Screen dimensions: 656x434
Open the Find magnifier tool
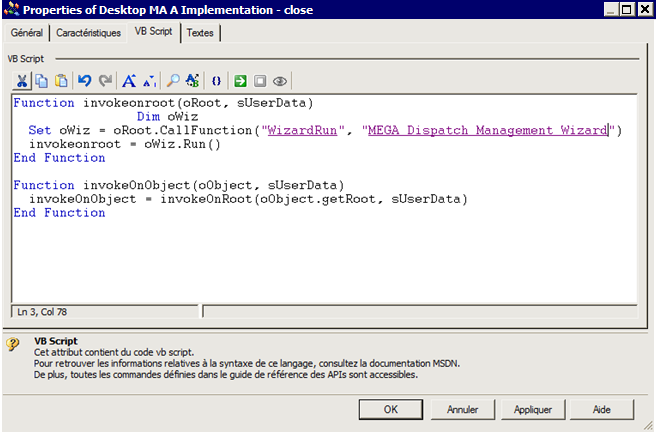[x=173, y=81]
